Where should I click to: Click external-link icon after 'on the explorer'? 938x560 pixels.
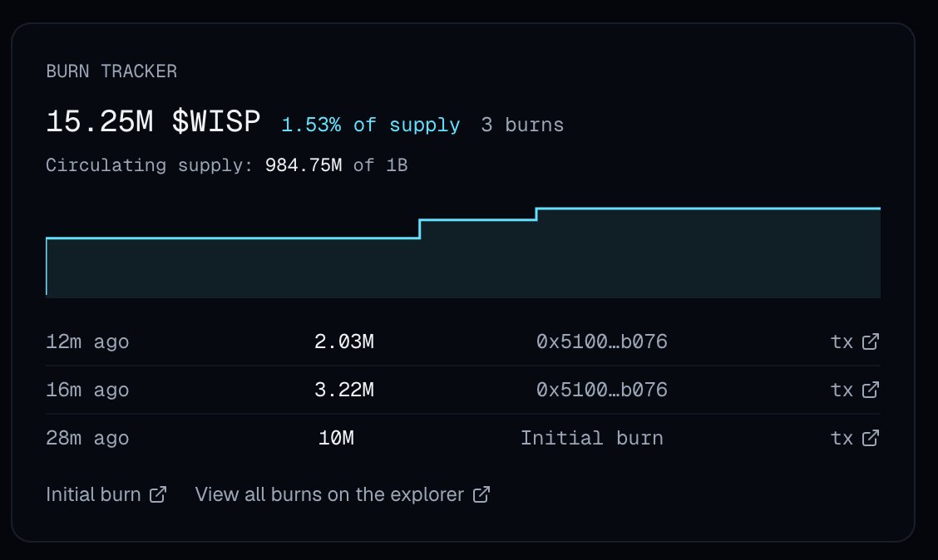481,495
